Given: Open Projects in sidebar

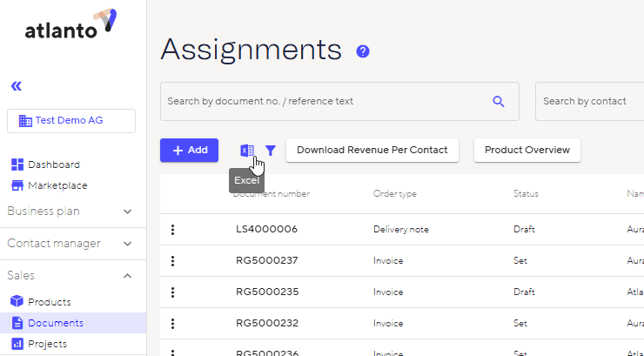Looking at the screenshot, I should (x=47, y=344).
